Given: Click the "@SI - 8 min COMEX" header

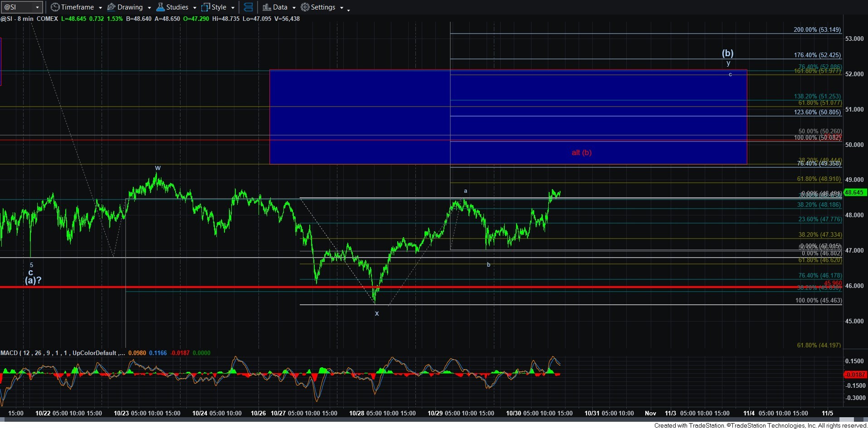Looking at the screenshot, I should click(29, 19).
